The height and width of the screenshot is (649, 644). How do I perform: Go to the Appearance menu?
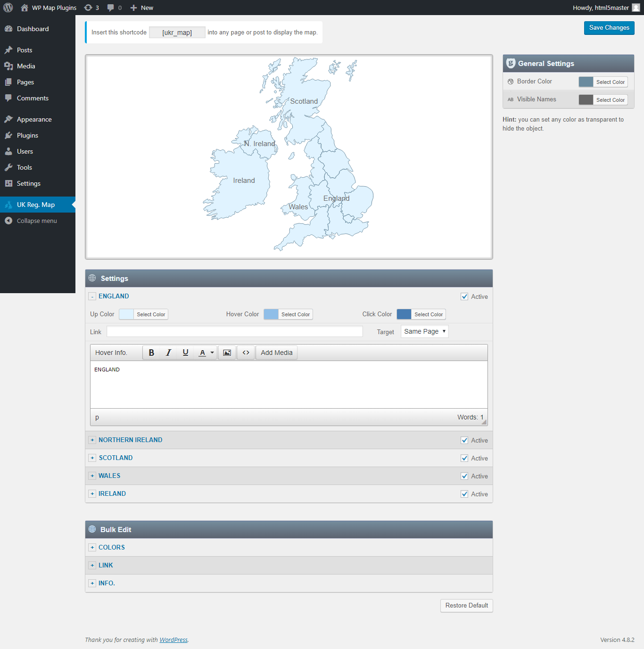click(x=34, y=119)
